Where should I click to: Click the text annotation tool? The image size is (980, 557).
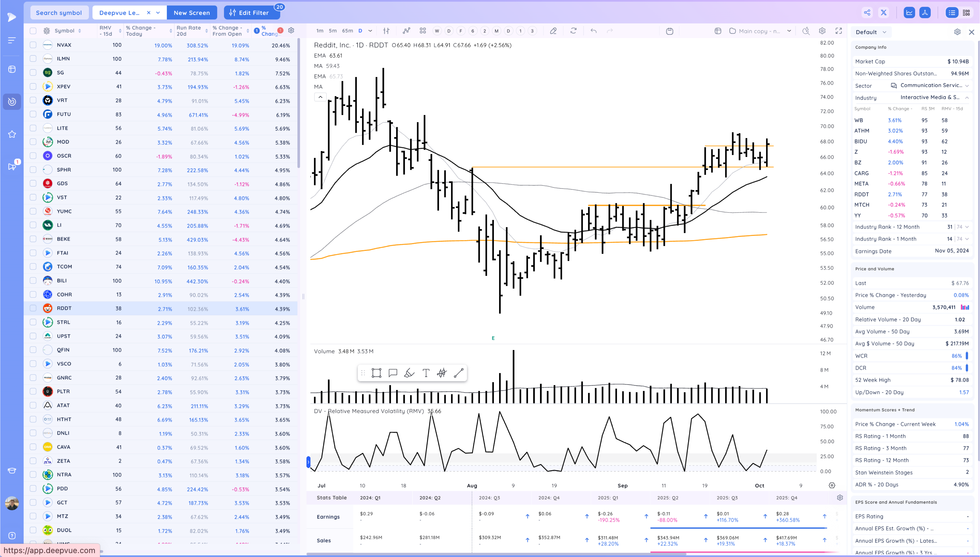426,373
